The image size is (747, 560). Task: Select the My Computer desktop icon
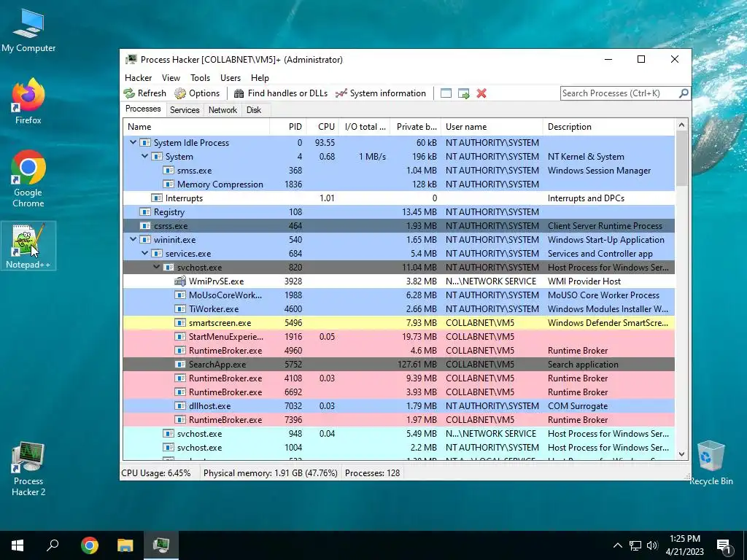tap(28, 31)
